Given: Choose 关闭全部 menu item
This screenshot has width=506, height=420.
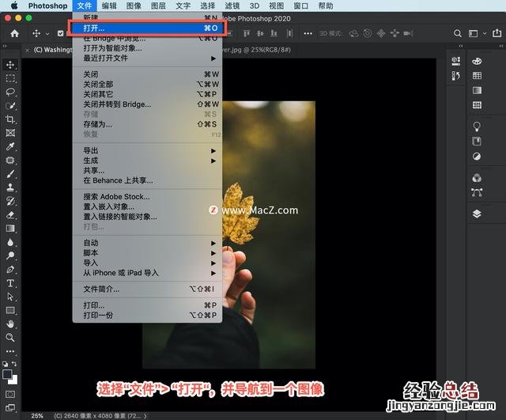Looking at the screenshot, I should [x=148, y=85].
